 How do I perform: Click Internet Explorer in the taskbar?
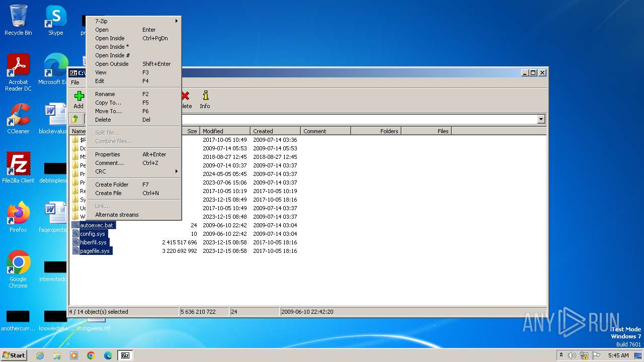pyautogui.click(x=40, y=355)
